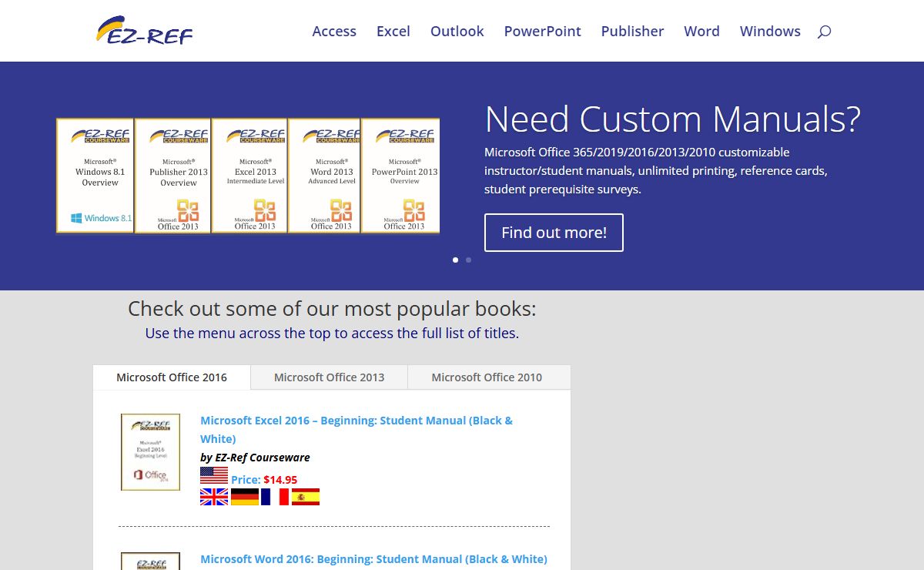Switch to the Microsoft Office 2013 tab
Screen dimensions: 924x570
coord(330,377)
